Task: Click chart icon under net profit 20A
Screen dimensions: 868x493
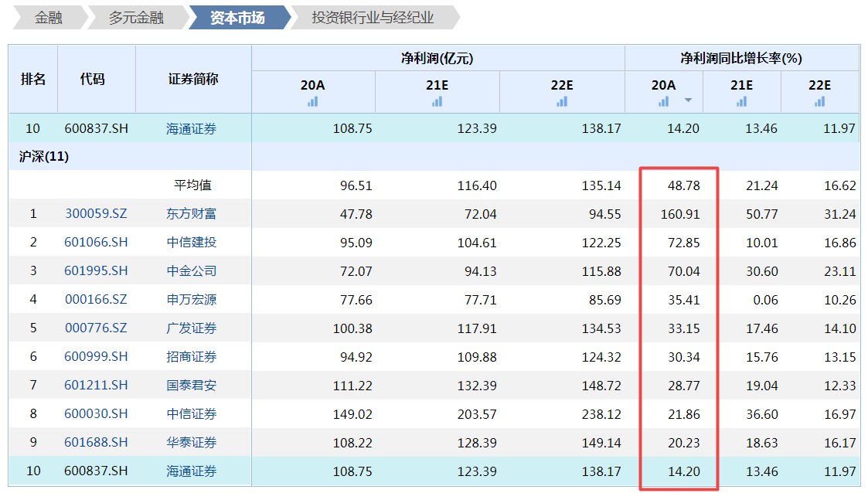Action: 313,101
